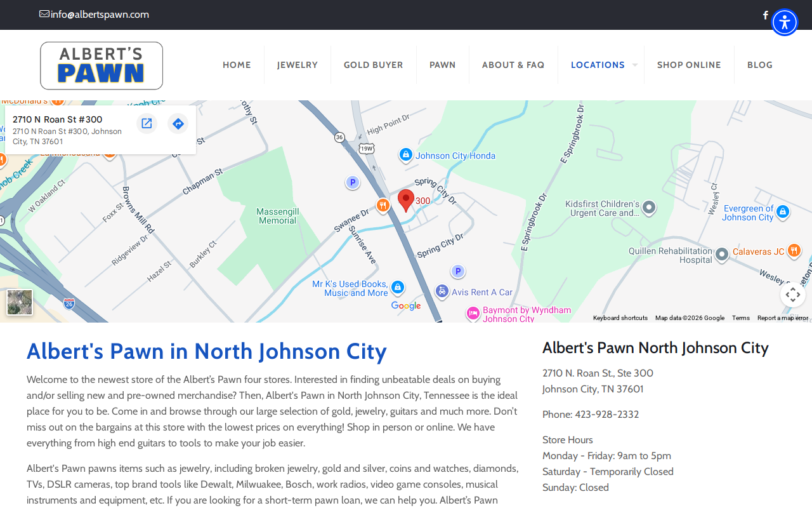This screenshot has width=812, height=508.
Task: Click parking marker above Avis
Action: [x=458, y=272]
